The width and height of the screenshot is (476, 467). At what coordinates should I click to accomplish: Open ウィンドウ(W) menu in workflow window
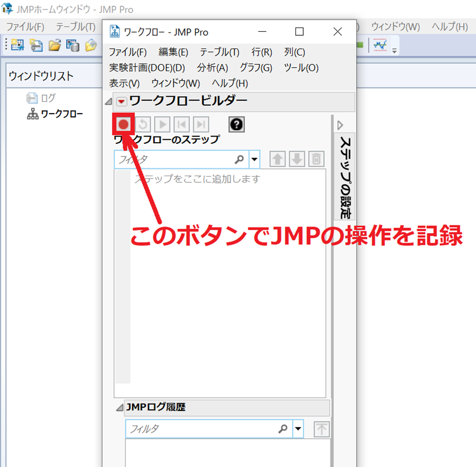pos(176,83)
